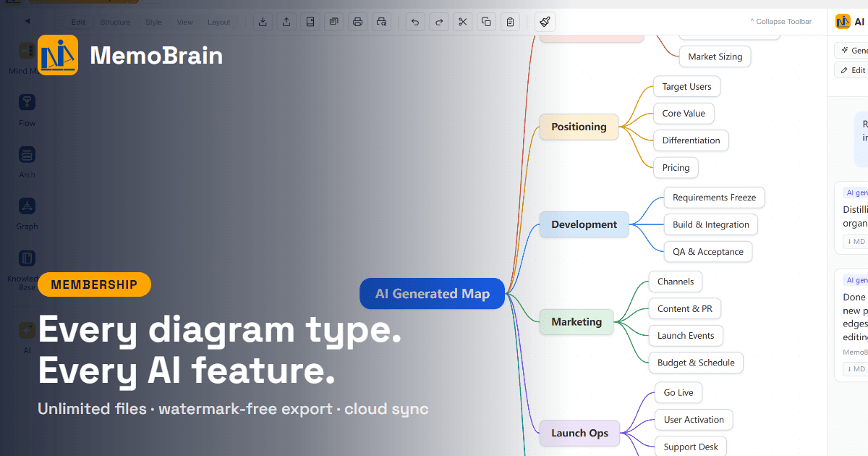868x456 pixels.
Task: Select the Budget & Schedule node
Action: tap(696, 363)
